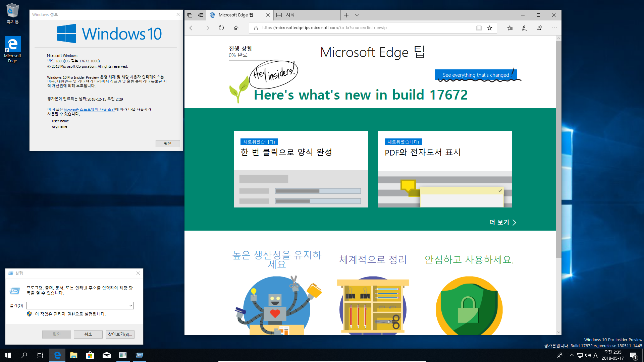This screenshot has width=644, height=362.
Task: Go back in Edge browser
Action: coord(192,28)
